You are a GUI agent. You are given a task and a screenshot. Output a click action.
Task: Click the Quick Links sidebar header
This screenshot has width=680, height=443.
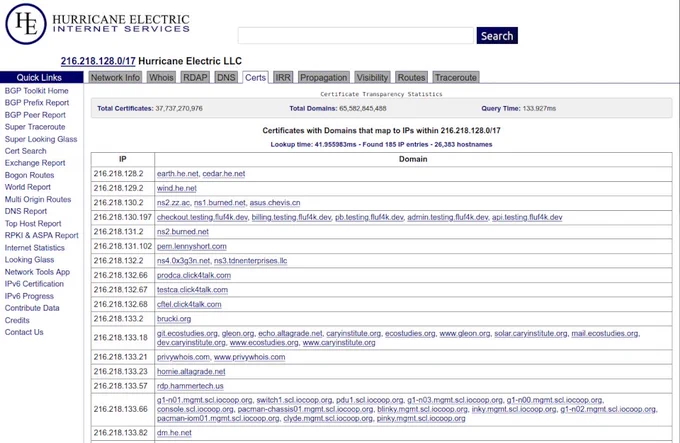coord(42,78)
